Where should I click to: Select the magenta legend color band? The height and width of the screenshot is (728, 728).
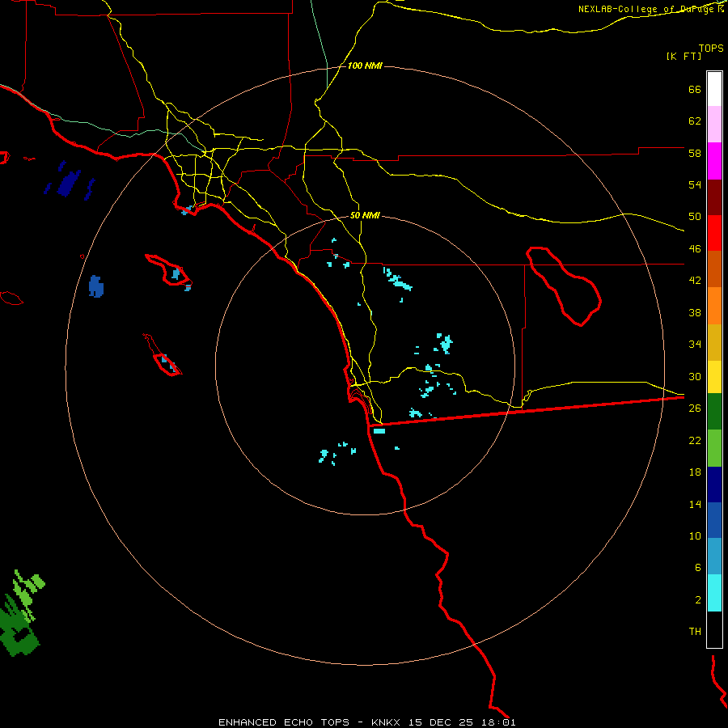(x=714, y=161)
